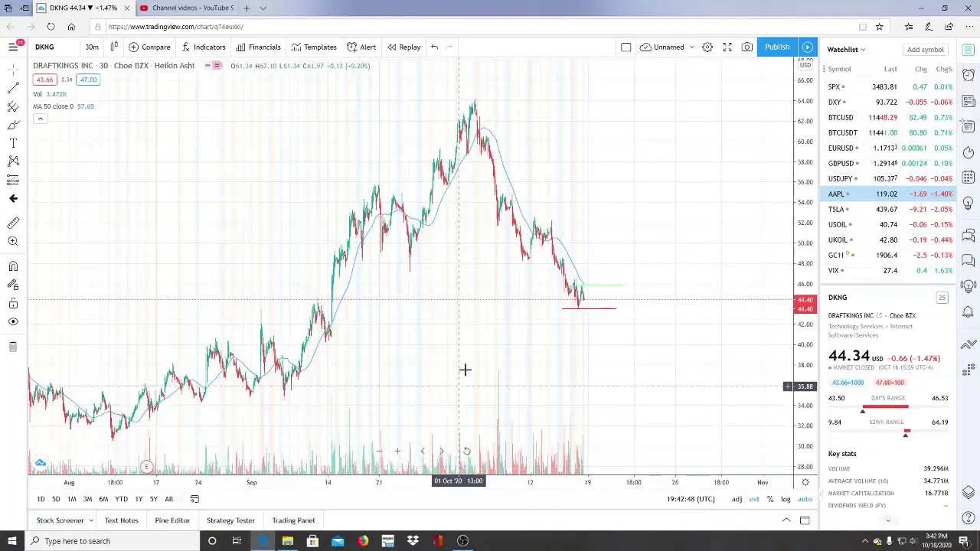Screen dimensions: 980x551
Task: Open the alerts clock panel icon
Action: 969,75
